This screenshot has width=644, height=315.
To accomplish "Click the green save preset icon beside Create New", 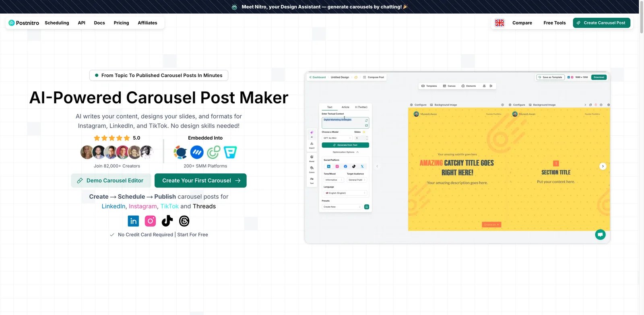I will coord(367,207).
